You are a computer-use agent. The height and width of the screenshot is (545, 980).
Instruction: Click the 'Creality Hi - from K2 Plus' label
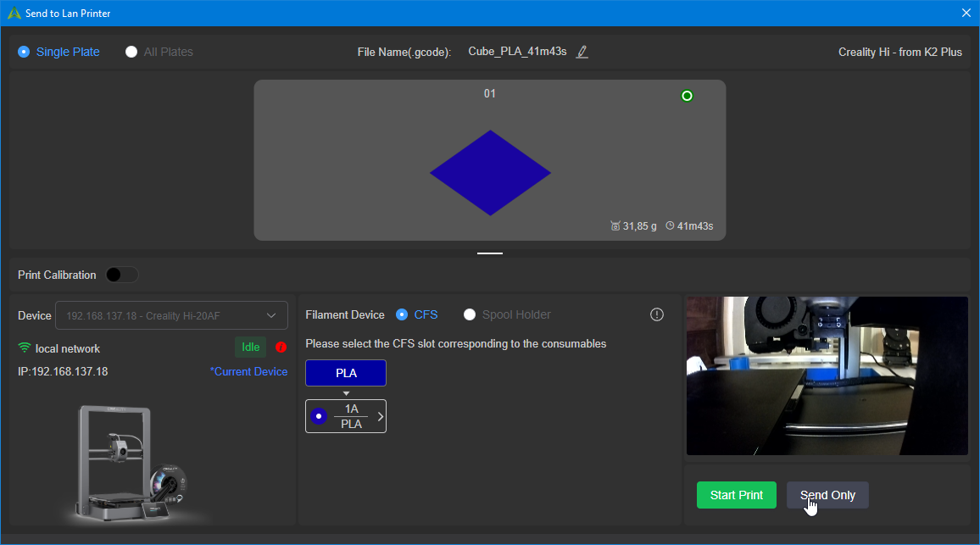coord(900,52)
